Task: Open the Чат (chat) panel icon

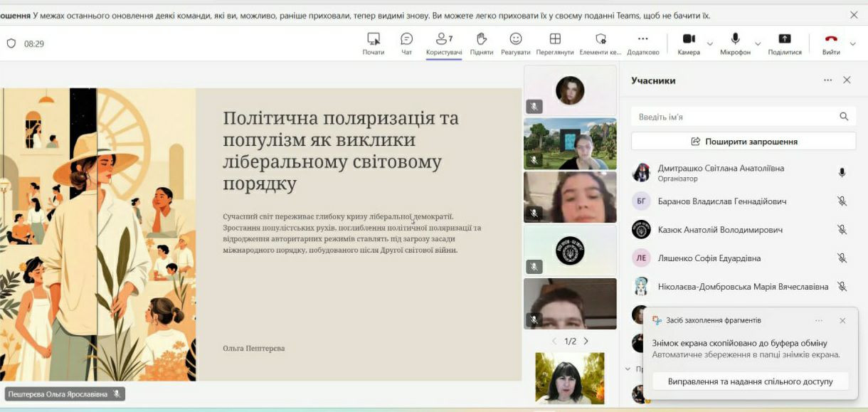Action: coord(406,39)
